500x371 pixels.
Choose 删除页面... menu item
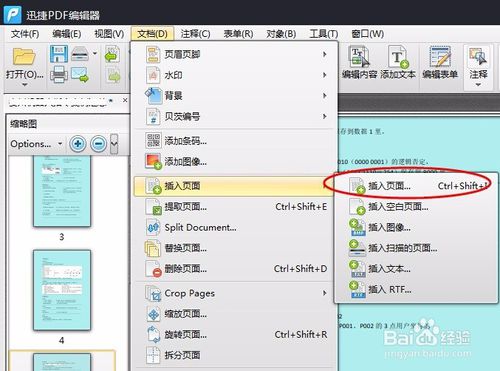point(233,269)
